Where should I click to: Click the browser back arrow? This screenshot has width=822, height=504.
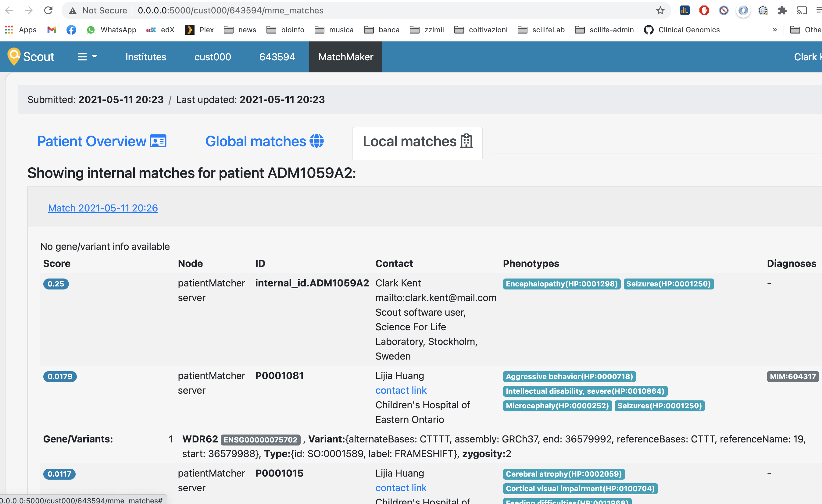tap(9, 10)
